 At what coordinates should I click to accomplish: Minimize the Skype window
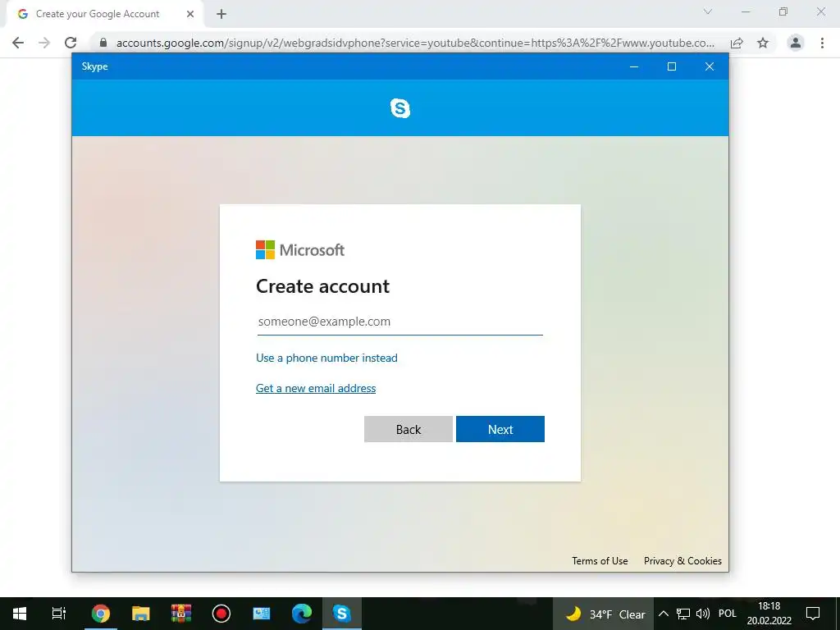[634, 66]
